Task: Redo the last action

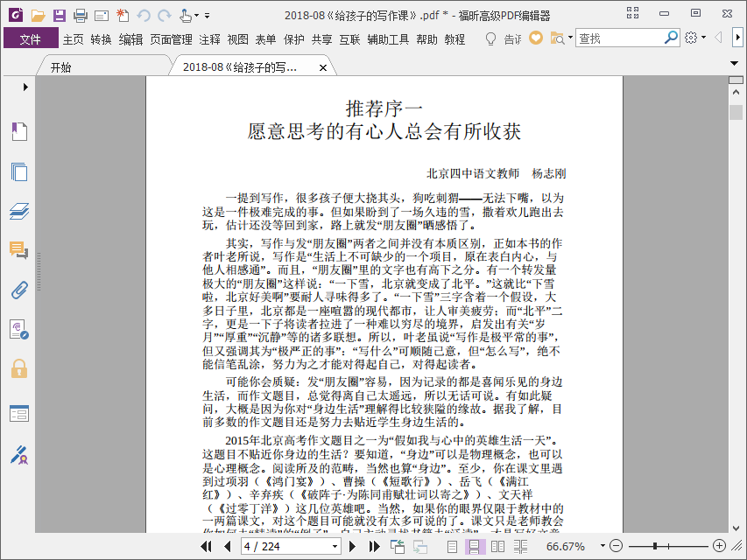Action: [165, 16]
